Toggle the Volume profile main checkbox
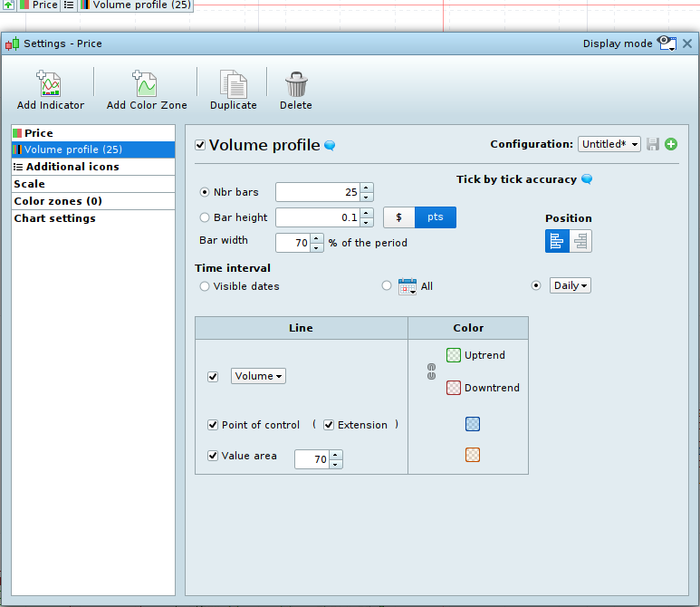Image resolution: width=700 pixels, height=607 pixels. point(200,145)
